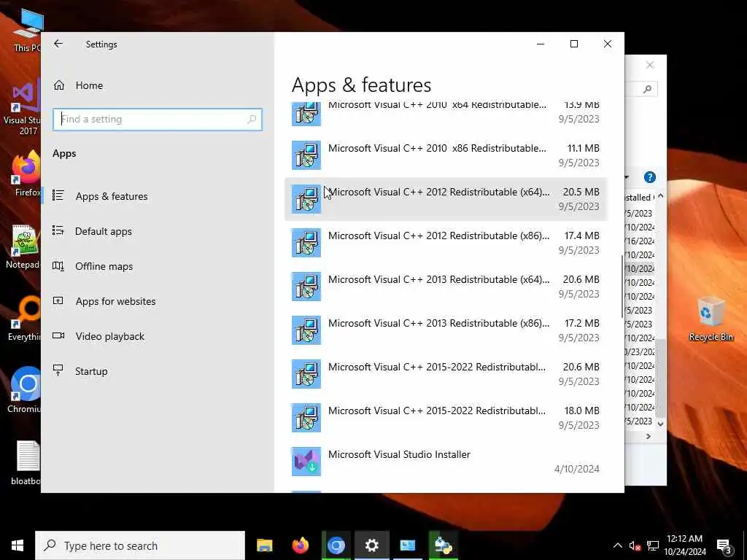Screen dimensions: 747x560
Task: Select the bloatbox file on desktop
Action: click(x=27, y=463)
